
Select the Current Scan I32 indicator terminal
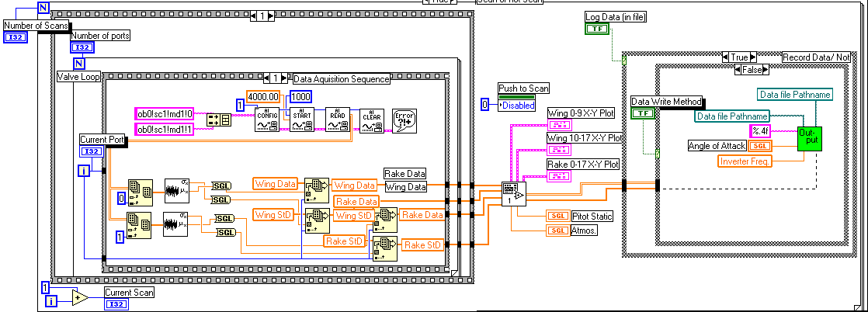pyautogui.click(x=115, y=303)
